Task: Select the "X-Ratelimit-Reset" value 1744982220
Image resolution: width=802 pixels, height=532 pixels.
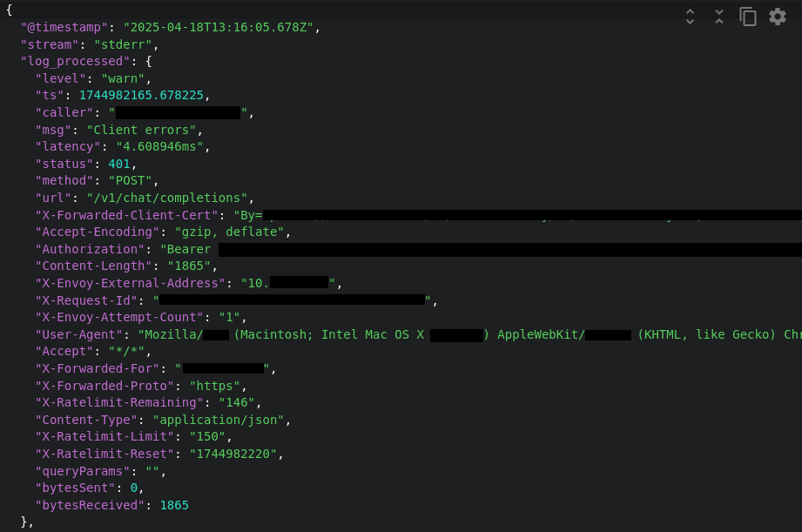Action: (233, 454)
